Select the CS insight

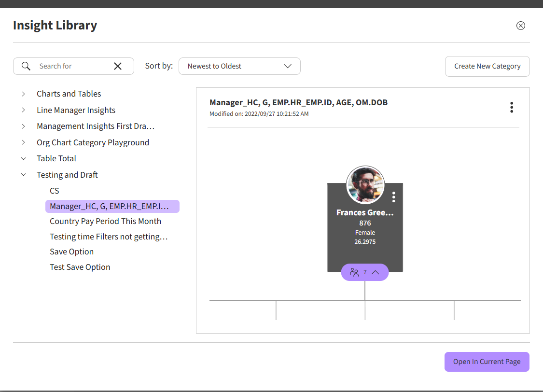click(x=55, y=191)
